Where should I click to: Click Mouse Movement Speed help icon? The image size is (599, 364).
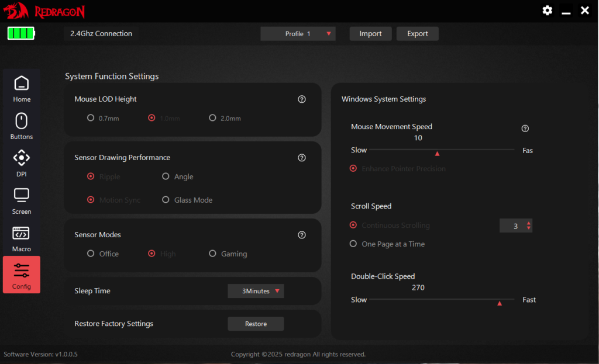525,129
